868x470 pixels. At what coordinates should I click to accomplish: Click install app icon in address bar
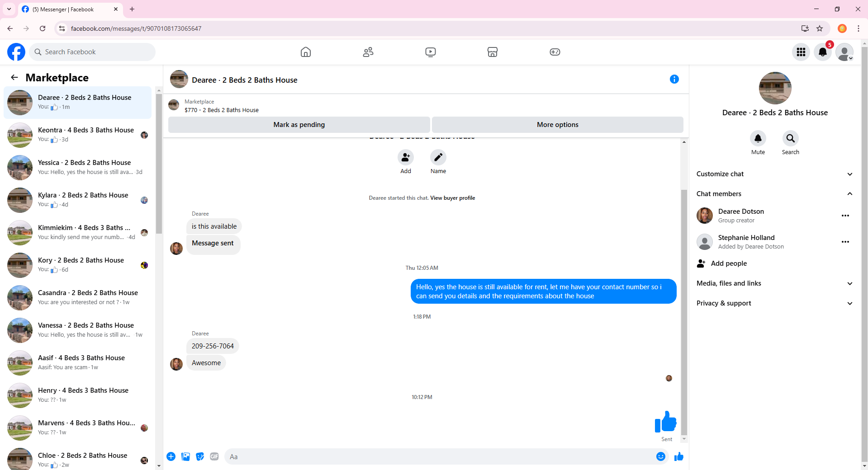click(x=805, y=28)
